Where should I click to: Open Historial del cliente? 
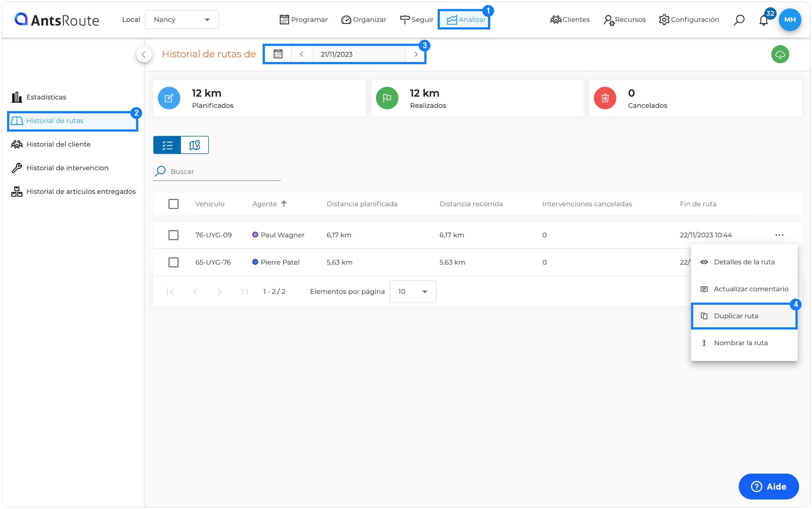[x=51, y=144]
